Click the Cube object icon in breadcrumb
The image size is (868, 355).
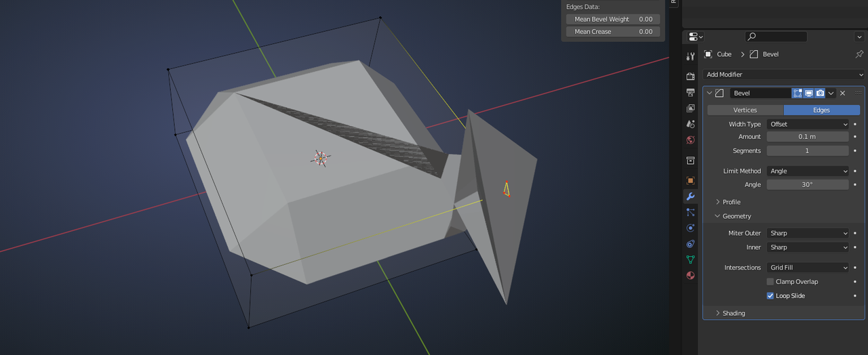pos(708,54)
